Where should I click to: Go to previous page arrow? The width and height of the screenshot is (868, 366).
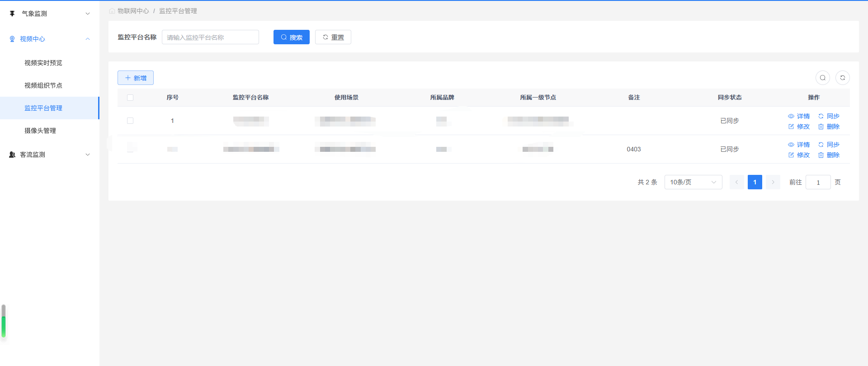(x=737, y=182)
